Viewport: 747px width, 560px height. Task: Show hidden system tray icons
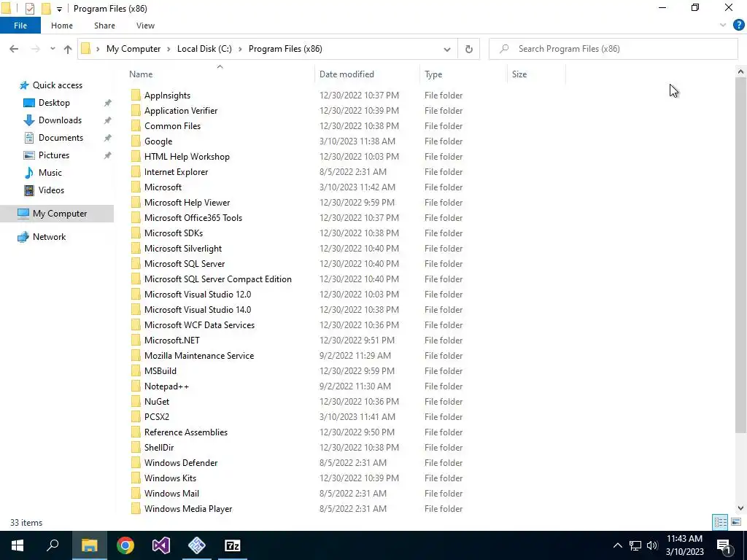617,545
